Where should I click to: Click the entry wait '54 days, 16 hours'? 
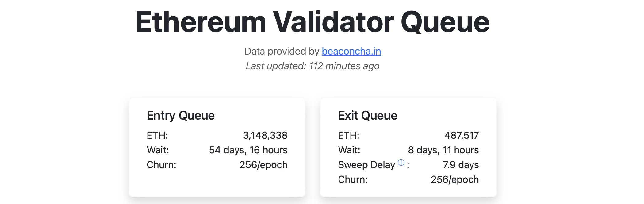[248, 150]
